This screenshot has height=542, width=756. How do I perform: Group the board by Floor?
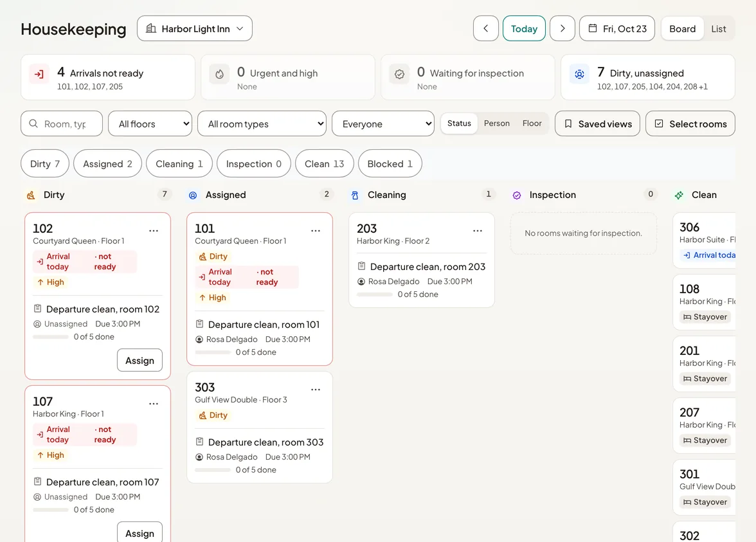pos(532,123)
